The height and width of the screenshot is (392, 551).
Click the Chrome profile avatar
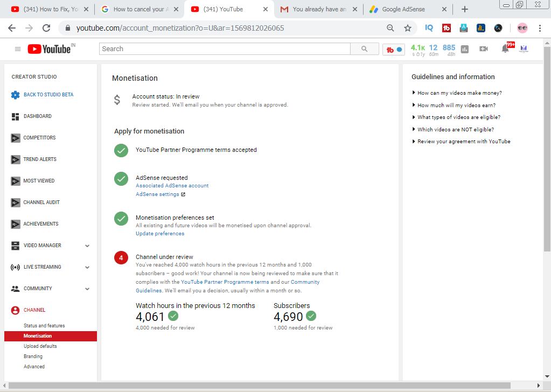pyautogui.click(x=522, y=28)
